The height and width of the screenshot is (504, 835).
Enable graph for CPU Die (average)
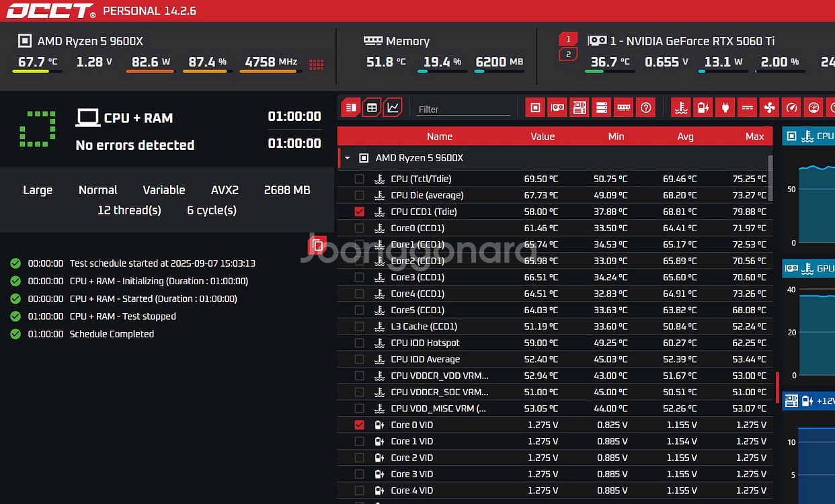360,195
